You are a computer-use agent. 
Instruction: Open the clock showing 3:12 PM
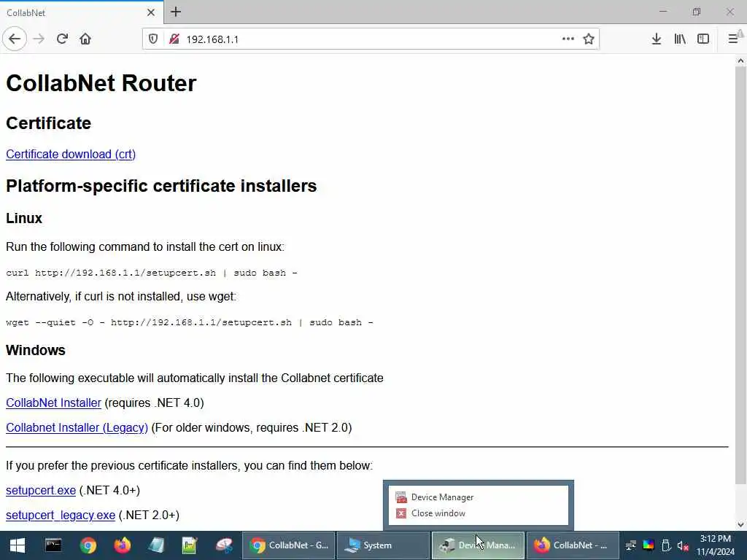[x=716, y=545]
